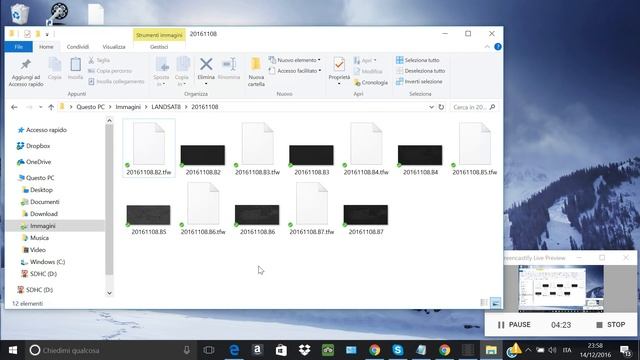
Task: Create folder with Nuova cartella icon
Action: pyautogui.click(x=256, y=64)
